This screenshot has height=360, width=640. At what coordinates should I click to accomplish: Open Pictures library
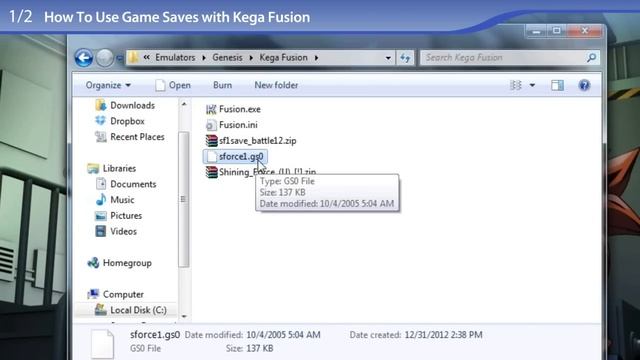point(126,216)
